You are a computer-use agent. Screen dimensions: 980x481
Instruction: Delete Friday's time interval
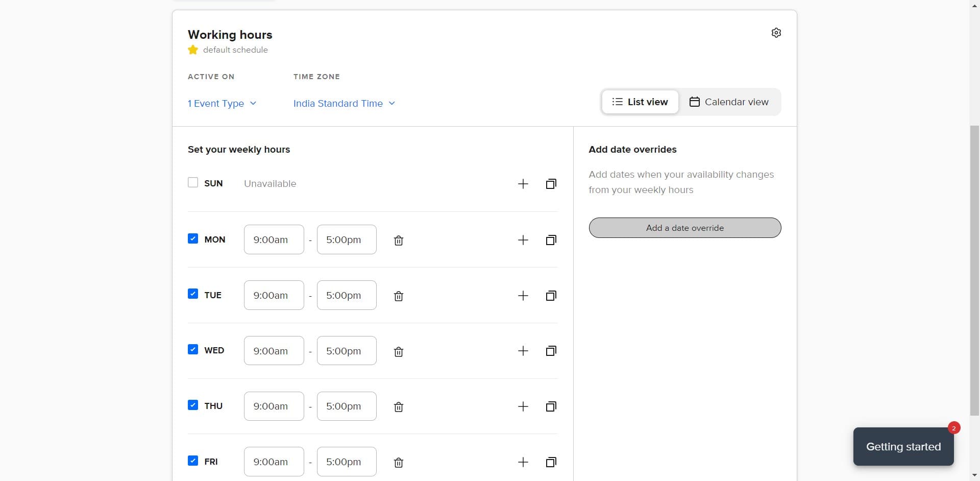(398, 463)
